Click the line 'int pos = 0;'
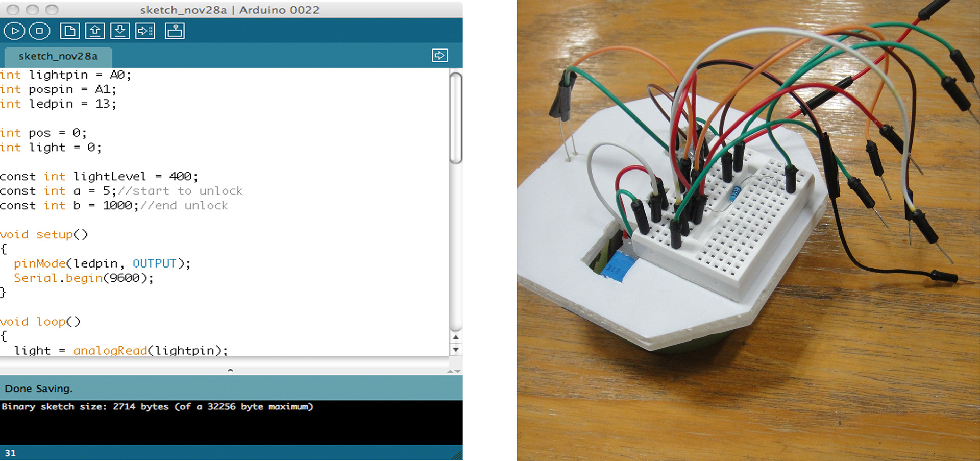The height and width of the screenshot is (461, 980). click(x=43, y=133)
